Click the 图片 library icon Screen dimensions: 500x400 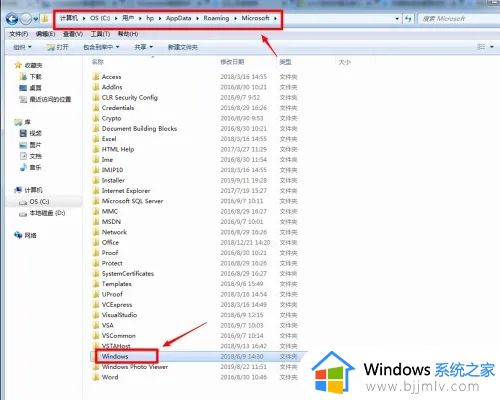click(x=23, y=145)
